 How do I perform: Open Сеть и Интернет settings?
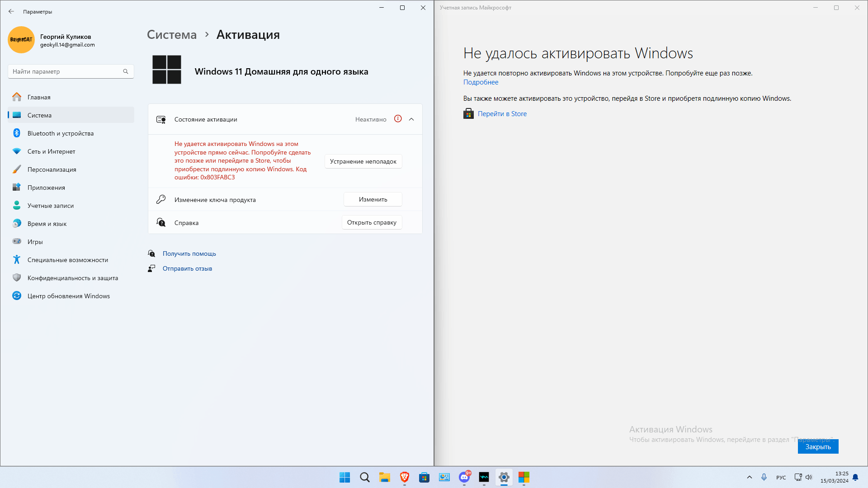pos(71,151)
